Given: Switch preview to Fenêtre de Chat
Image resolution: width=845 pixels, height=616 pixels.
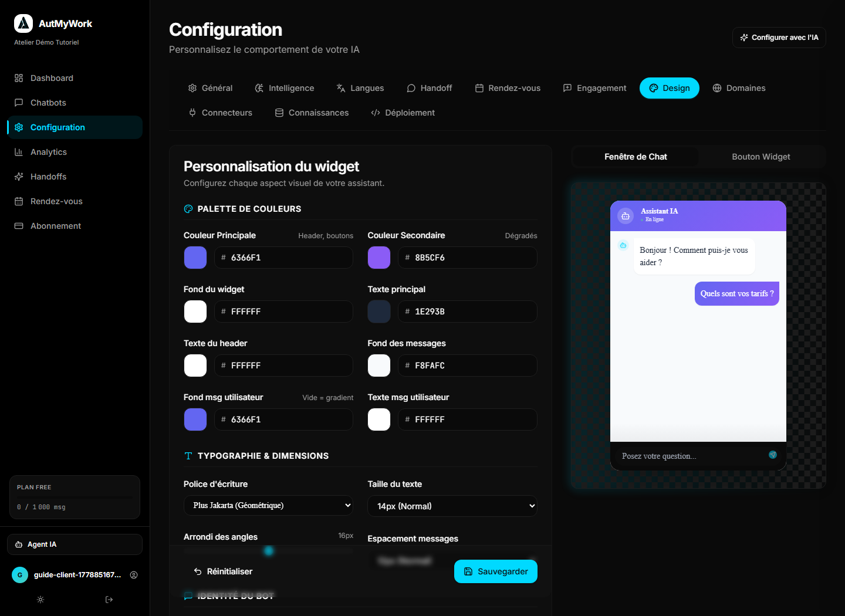Looking at the screenshot, I should click(x=636, y=157).
